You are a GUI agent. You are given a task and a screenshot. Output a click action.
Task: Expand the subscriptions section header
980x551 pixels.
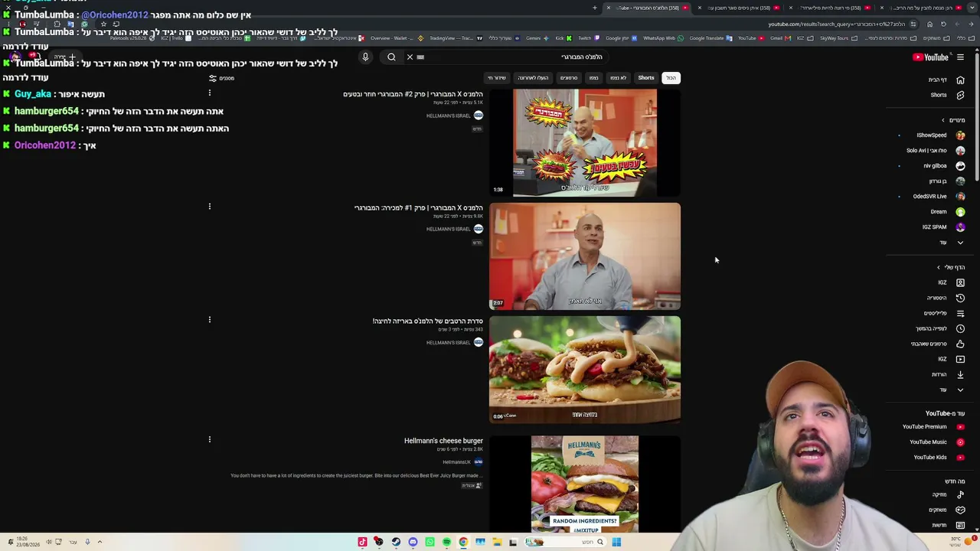952,120
